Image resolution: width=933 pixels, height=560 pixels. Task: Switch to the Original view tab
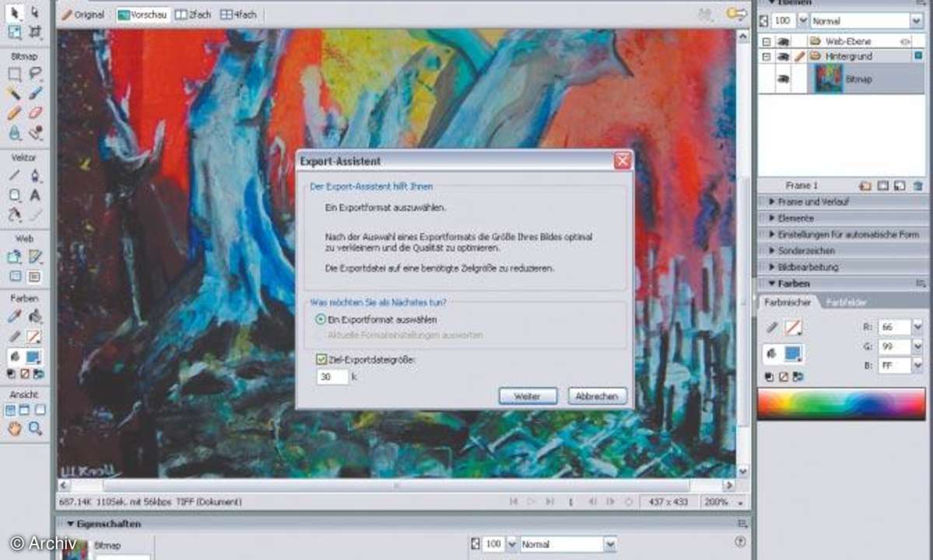coord(82,14)
